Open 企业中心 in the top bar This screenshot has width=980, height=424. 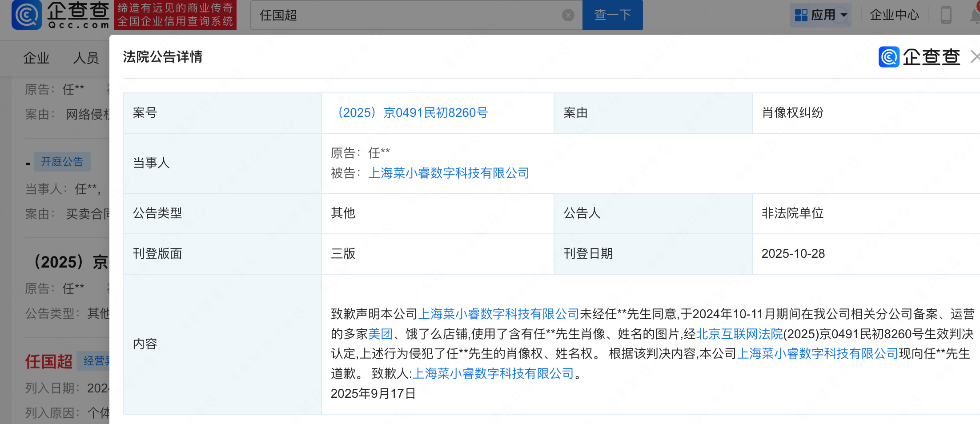click(894, 14)
